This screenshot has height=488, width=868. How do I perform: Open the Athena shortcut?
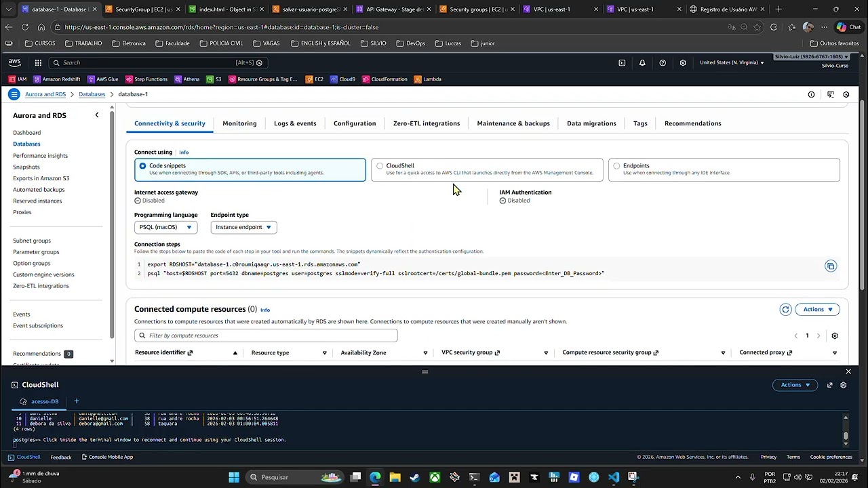tap(187, 79)
